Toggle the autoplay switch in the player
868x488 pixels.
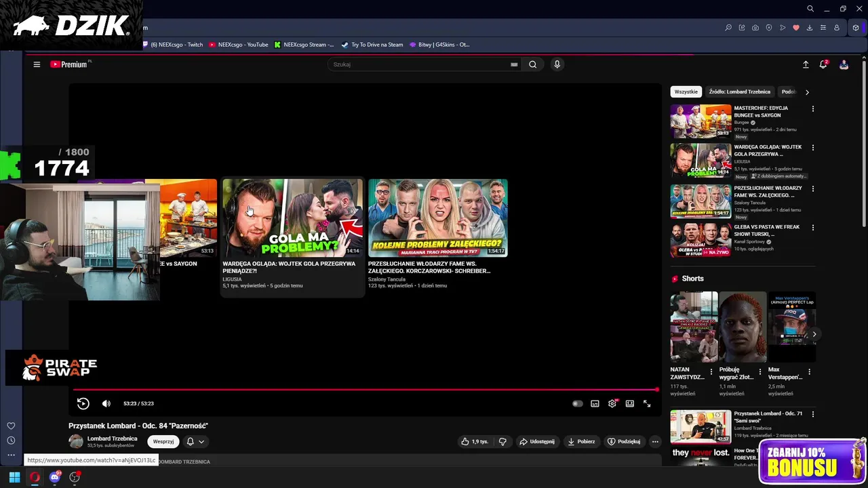tap(577, 403)
